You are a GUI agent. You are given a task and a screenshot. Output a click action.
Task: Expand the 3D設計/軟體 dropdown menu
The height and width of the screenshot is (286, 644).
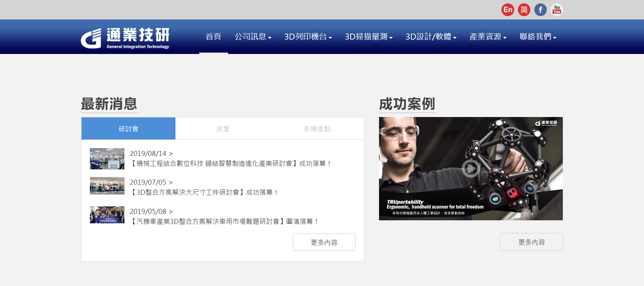(431, 37)
